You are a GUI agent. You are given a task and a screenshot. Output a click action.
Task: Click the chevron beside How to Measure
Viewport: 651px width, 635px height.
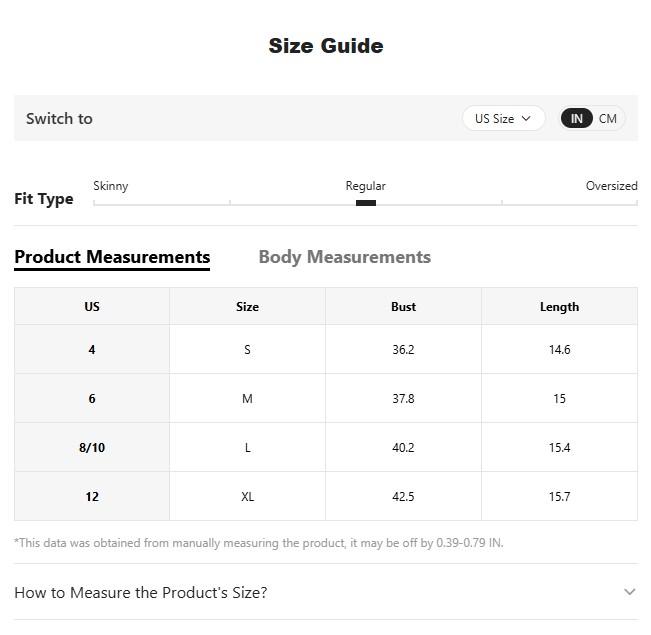click(x=629, y=592)
